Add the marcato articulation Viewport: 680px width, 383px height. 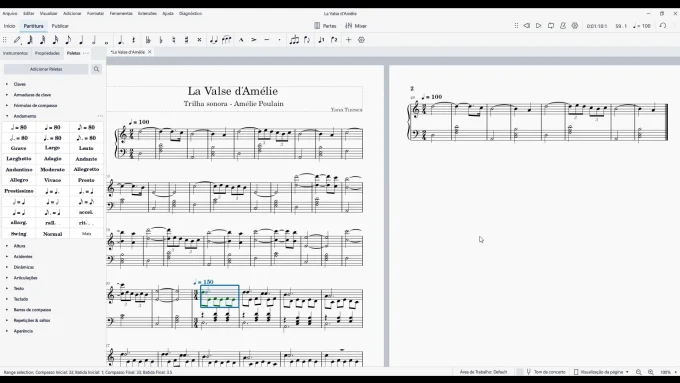tap(241, 40)
